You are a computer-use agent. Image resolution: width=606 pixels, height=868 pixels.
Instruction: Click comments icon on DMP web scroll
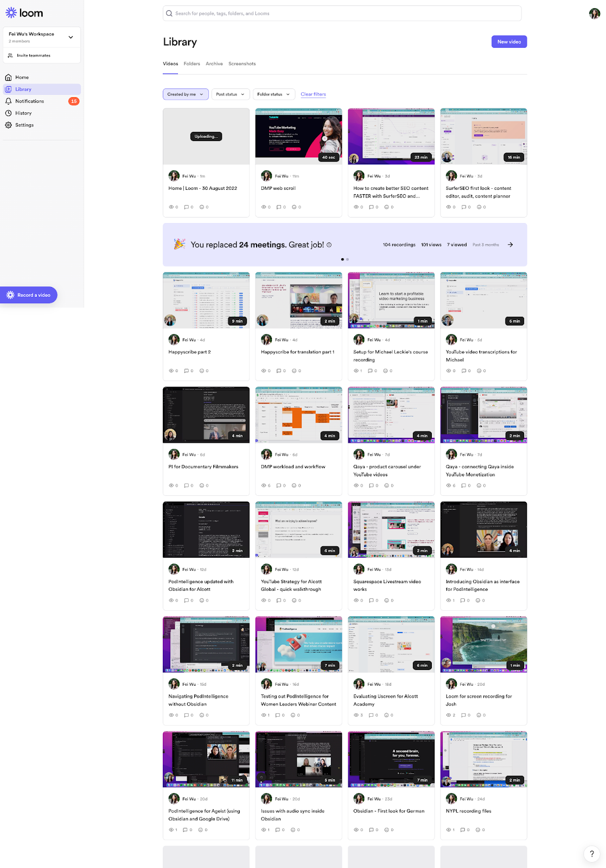click(279, 207)
